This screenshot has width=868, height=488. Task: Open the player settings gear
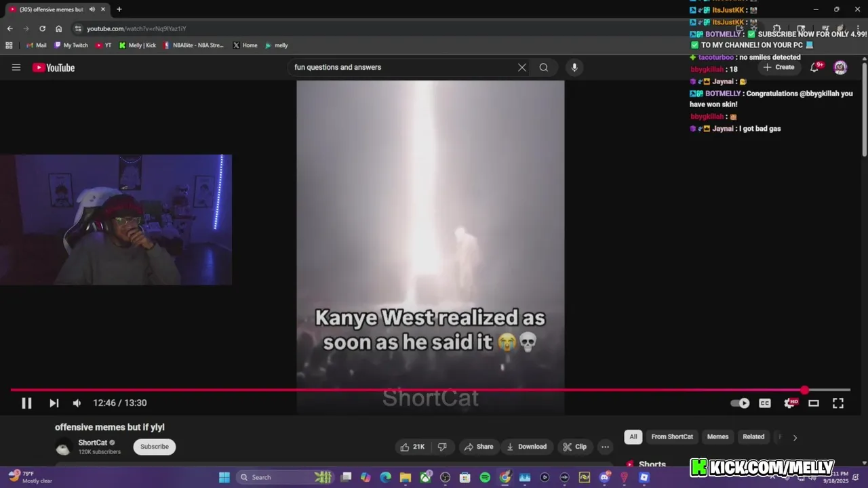click(x=790, y=403)
